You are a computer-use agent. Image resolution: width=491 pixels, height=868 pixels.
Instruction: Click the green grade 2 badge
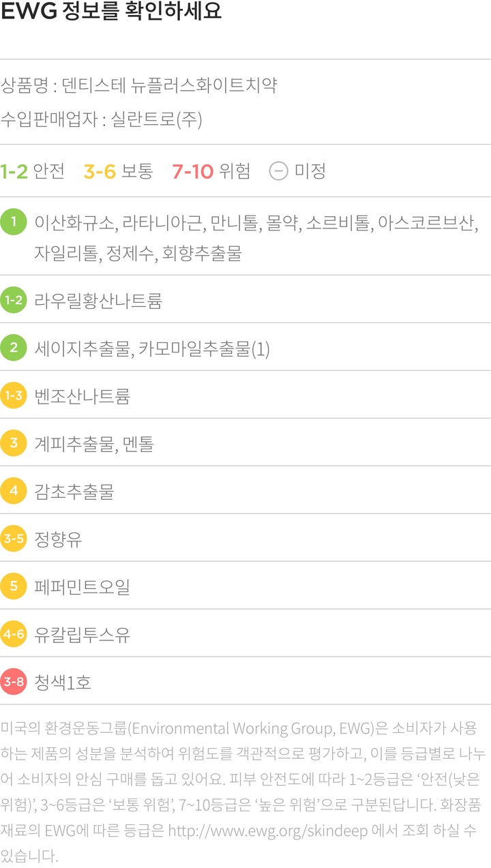click(x=14, y=348)
